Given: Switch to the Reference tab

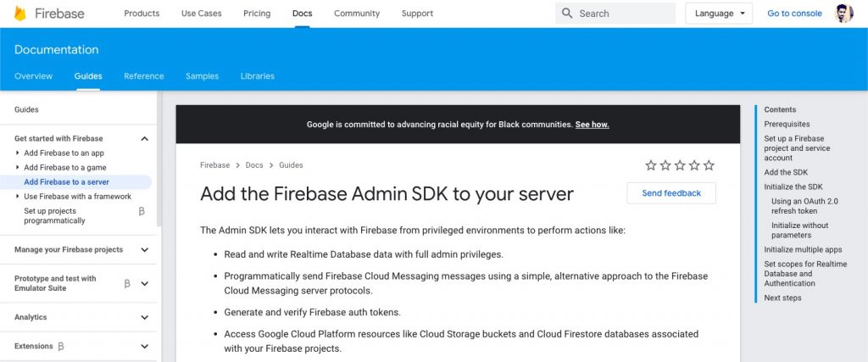Looking at the screenshot, I should (144, 75).
